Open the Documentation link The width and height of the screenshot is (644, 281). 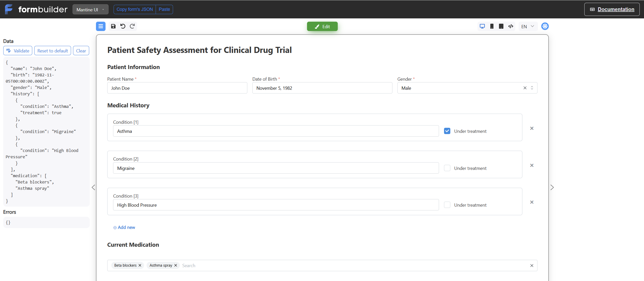[x=612, y=9]
